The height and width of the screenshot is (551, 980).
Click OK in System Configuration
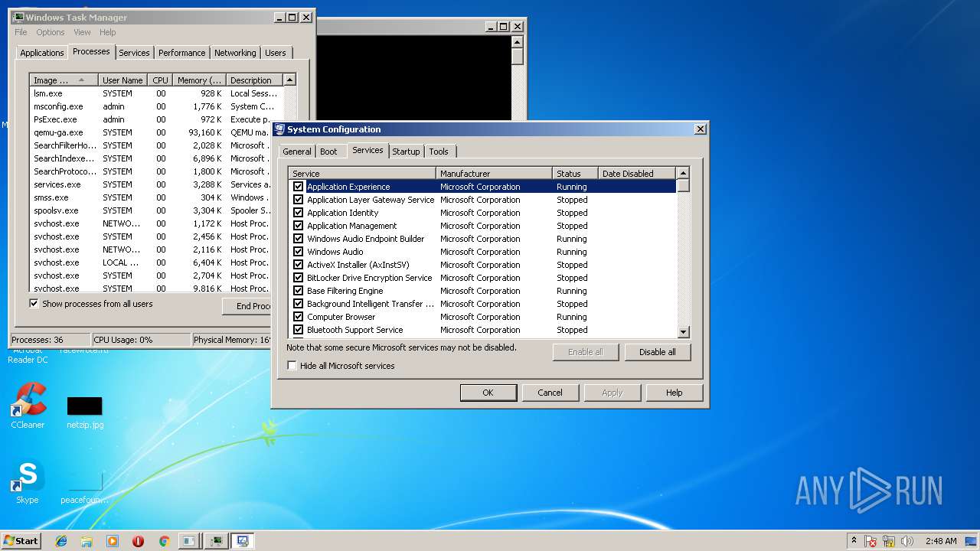point(488,393)
